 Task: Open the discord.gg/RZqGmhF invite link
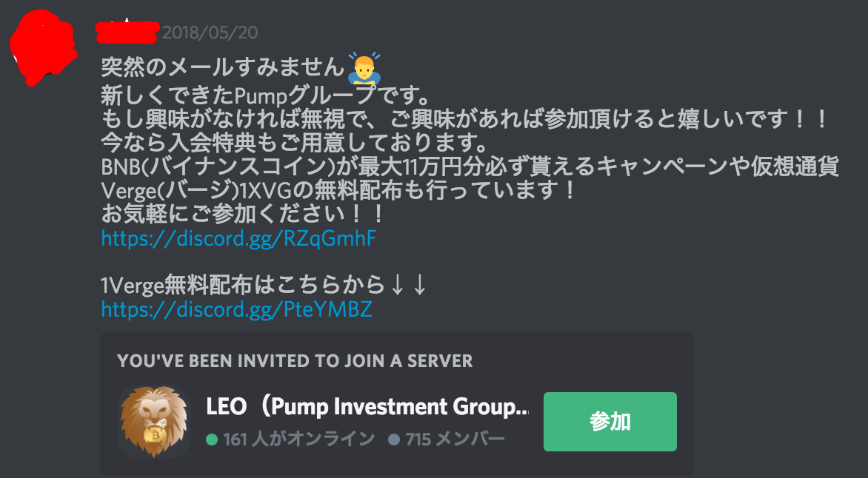[x=238, y=238]
